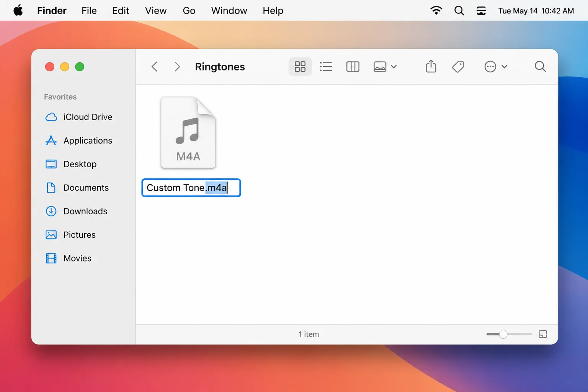Open Spotlight search in the menu bar
Screen dimensions: 588x392
coord(459,10)
